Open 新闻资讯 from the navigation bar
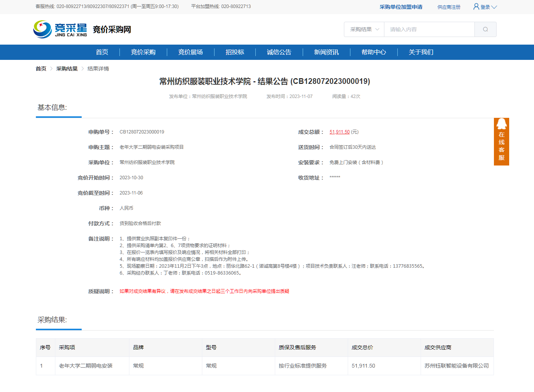Image resolution: width=534 pixels, height=392 pixels. pyautogui.click(x=326, y=52)
